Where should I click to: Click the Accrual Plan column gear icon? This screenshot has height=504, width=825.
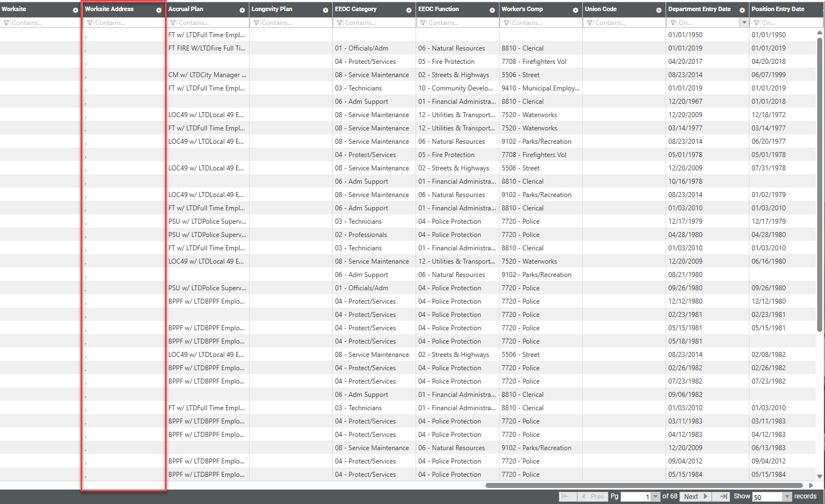242,10
